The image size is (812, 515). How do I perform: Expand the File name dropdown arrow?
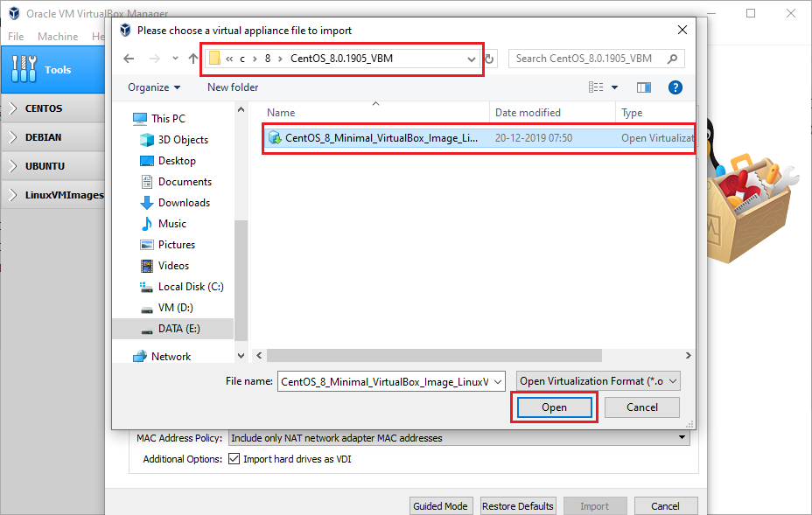click(498, 382)
